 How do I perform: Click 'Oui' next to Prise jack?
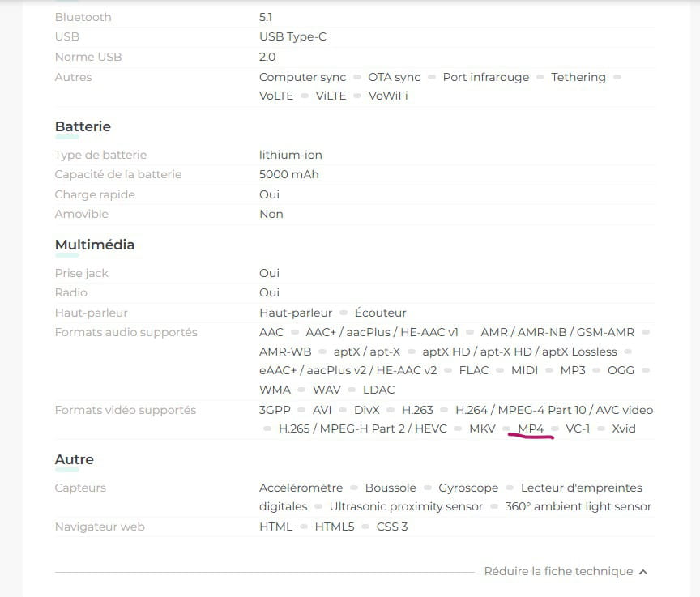pos(269,273)
